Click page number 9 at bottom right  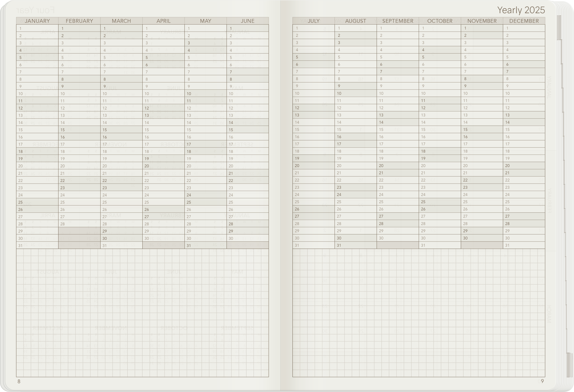point(542,381)
